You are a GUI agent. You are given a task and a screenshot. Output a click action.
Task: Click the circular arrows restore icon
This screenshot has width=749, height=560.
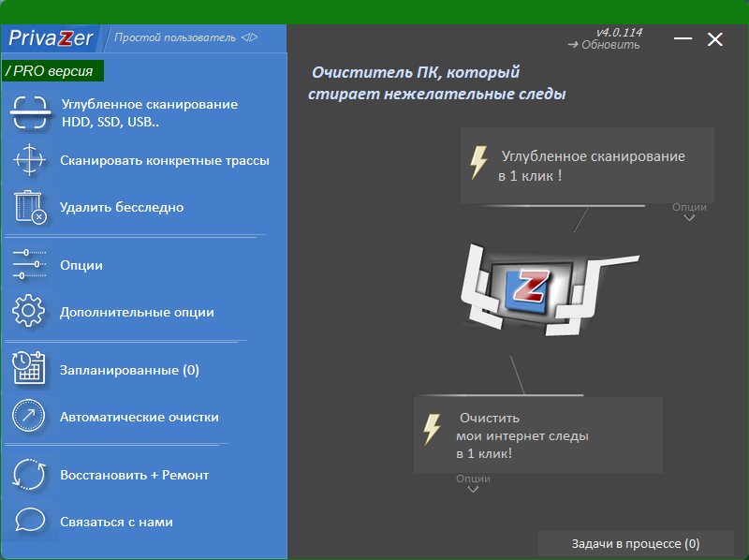[x=29, y=475]
